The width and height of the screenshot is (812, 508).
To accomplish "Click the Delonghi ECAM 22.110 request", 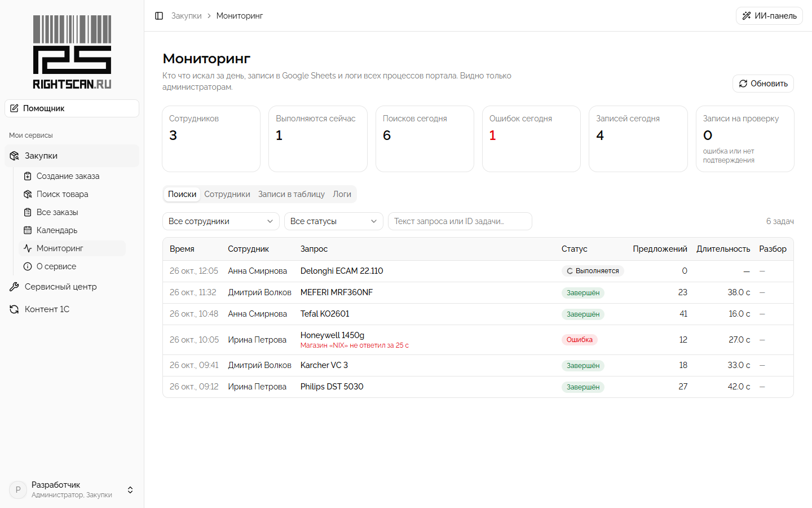I will 342,271.
